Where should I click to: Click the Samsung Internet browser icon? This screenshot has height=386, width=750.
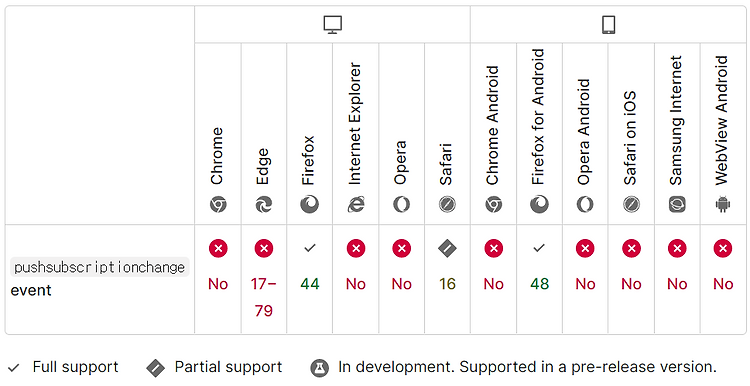coord(677,205)
